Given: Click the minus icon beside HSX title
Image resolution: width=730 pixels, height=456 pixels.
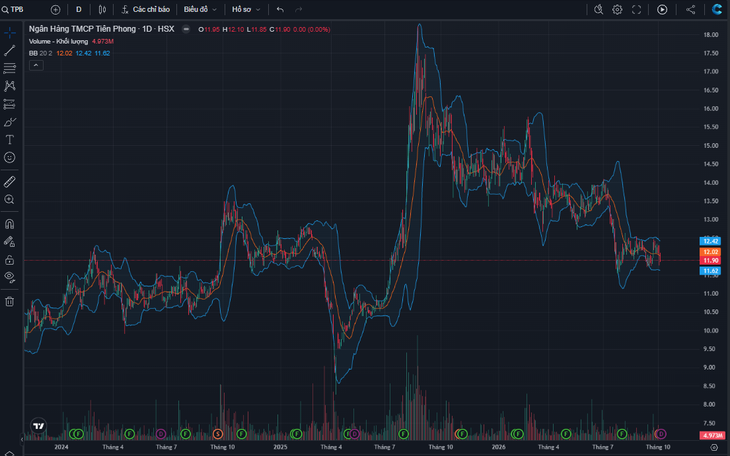Looking at the screenshot, I should coord(186,29).
